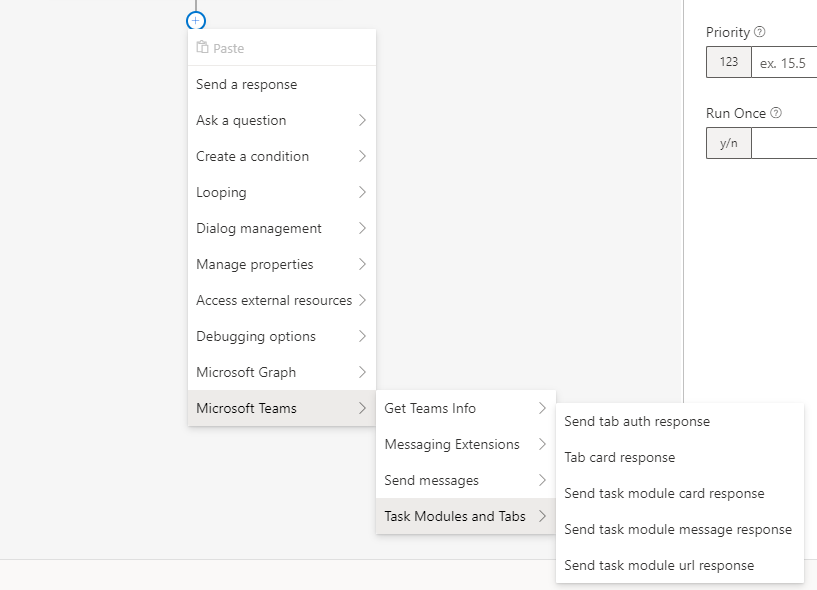Viewport: 817px width, 590px height.
Task: Choose Send task module url response
Action: (x=680, y=565)
